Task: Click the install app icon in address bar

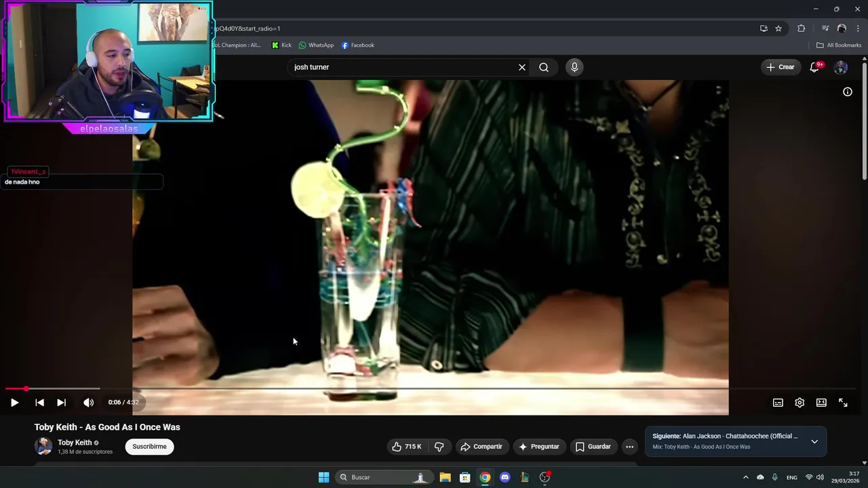Action: pyautogui.click(x=764, y=28)
